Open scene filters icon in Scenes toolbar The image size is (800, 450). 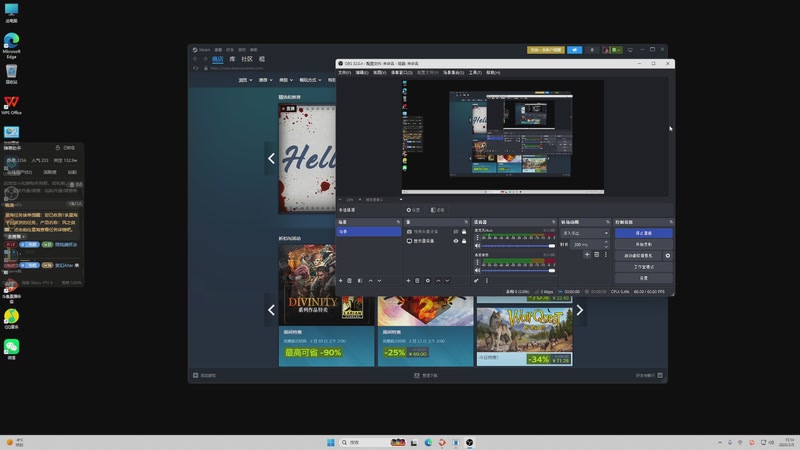pos(360,281)
